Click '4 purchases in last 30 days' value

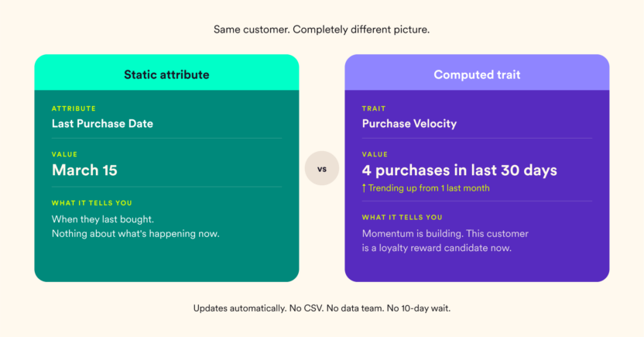pos(459,170)
